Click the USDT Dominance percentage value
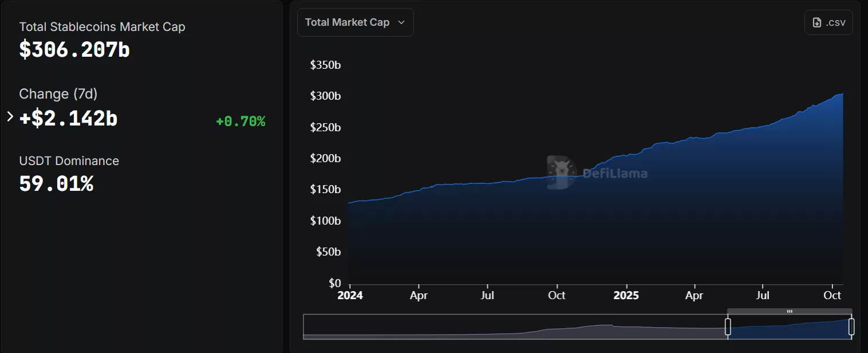 point(56,184)
